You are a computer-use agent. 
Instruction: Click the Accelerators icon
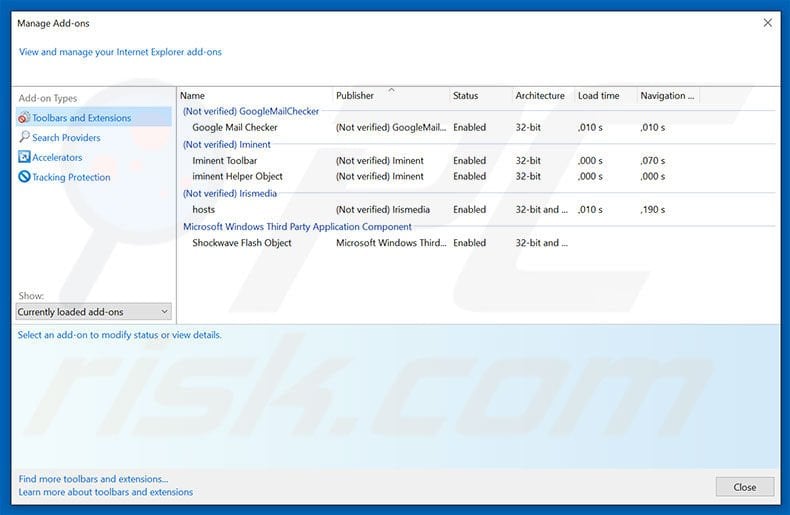point(24,157)
